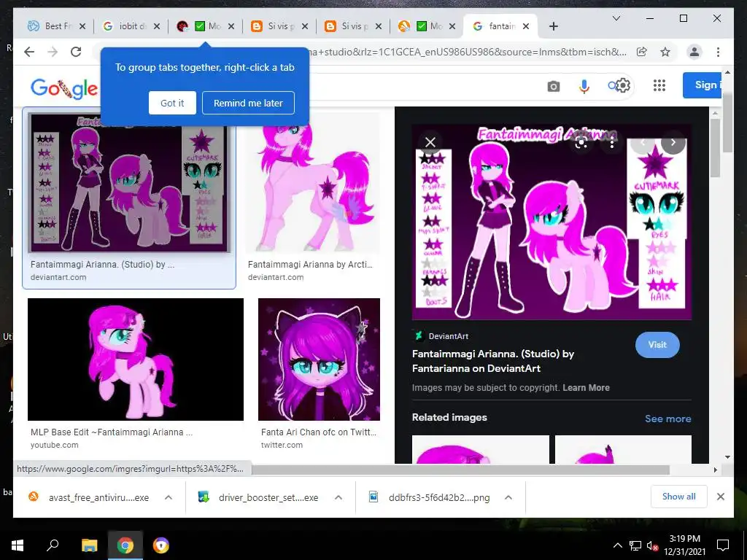
Task: Expand hidden system tray icons chevron
Action: (x=617, y=545)
